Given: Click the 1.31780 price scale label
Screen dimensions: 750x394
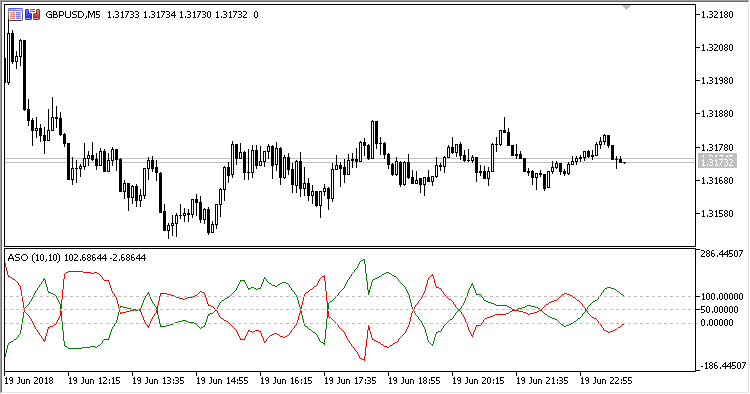Looking at the screenshot, I should [717, 147].
